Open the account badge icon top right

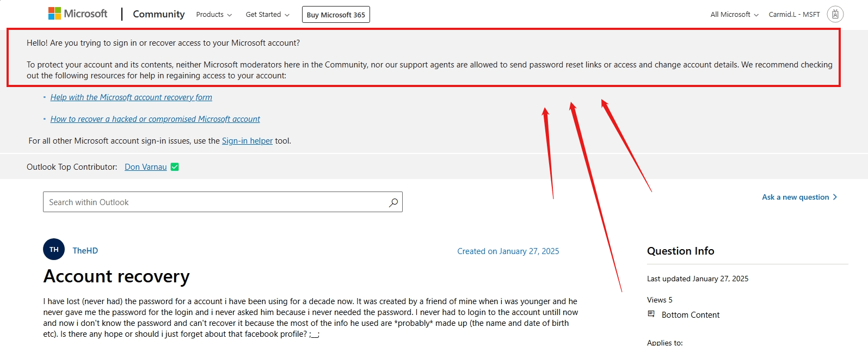point(835,14)
